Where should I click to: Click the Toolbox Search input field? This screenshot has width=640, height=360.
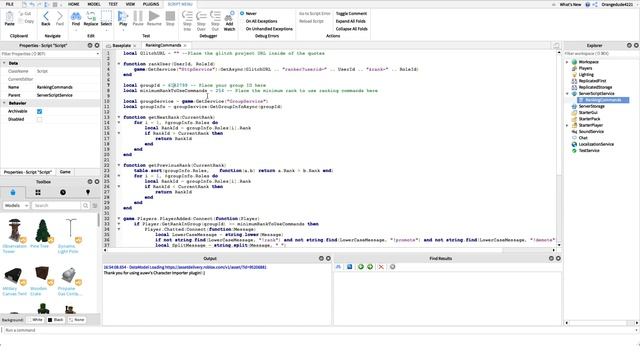coord(56,206)
